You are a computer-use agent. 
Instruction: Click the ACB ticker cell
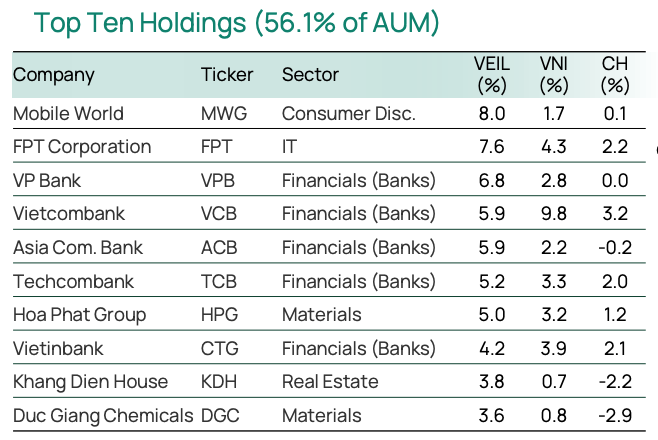pos(220,248)
